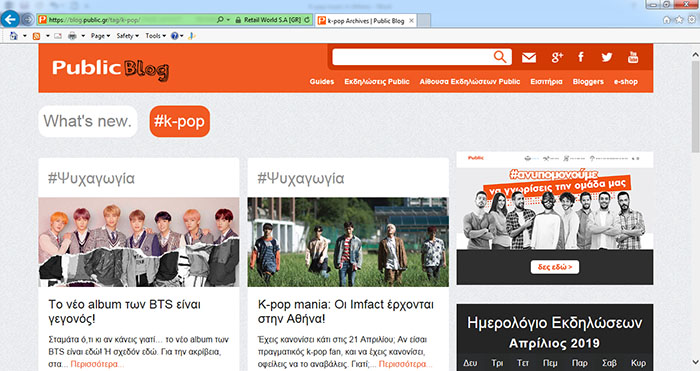Click Περισσότερα link under Imfact article
Viewport: 700px width, 371px height.
click(404, 364)
